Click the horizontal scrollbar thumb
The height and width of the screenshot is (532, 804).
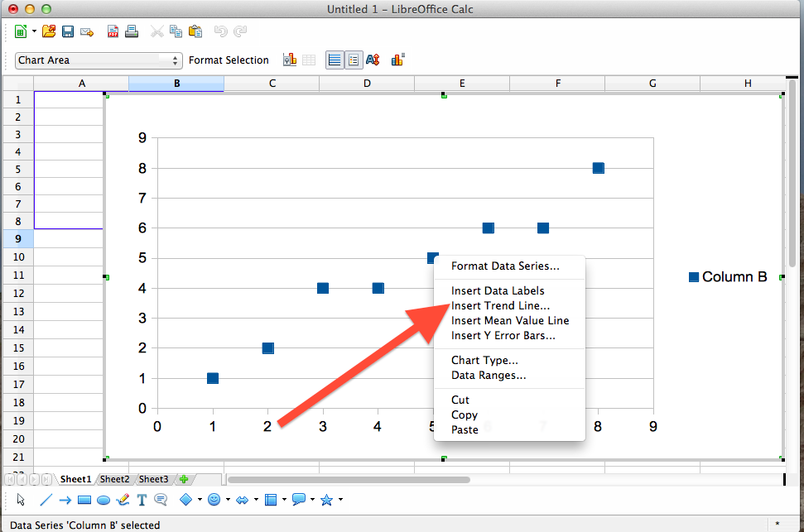349,480
